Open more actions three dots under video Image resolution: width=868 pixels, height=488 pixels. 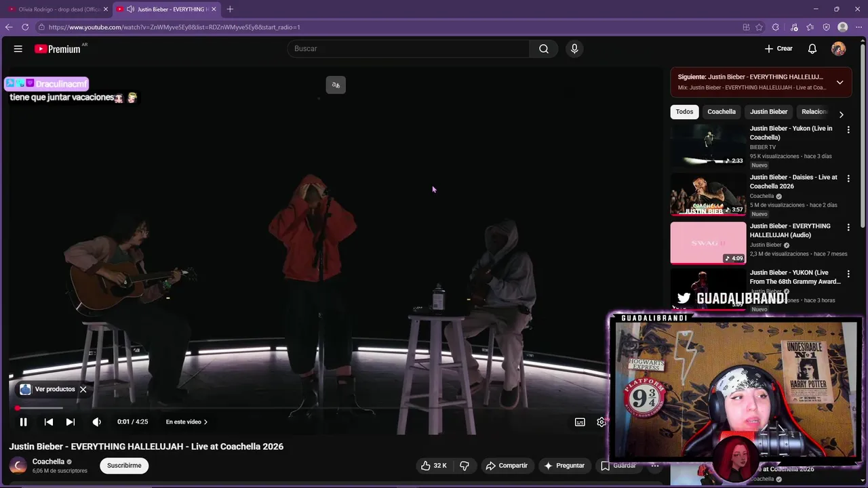point(654,466)
